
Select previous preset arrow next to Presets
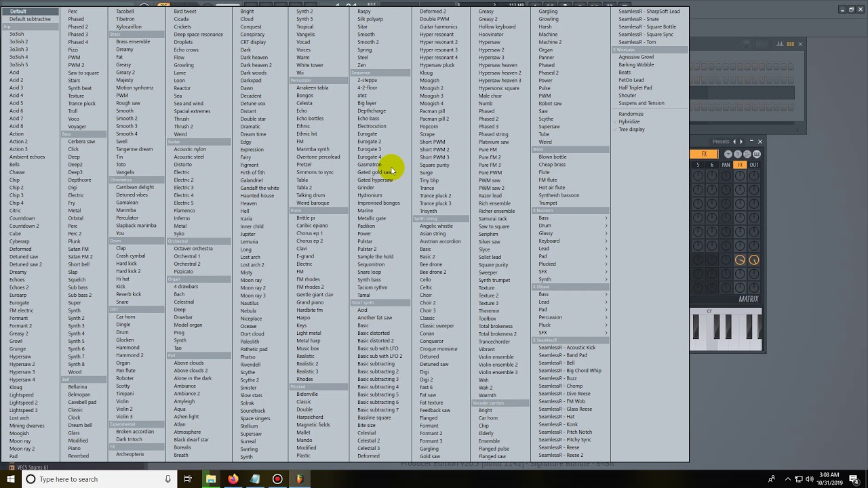734,142
